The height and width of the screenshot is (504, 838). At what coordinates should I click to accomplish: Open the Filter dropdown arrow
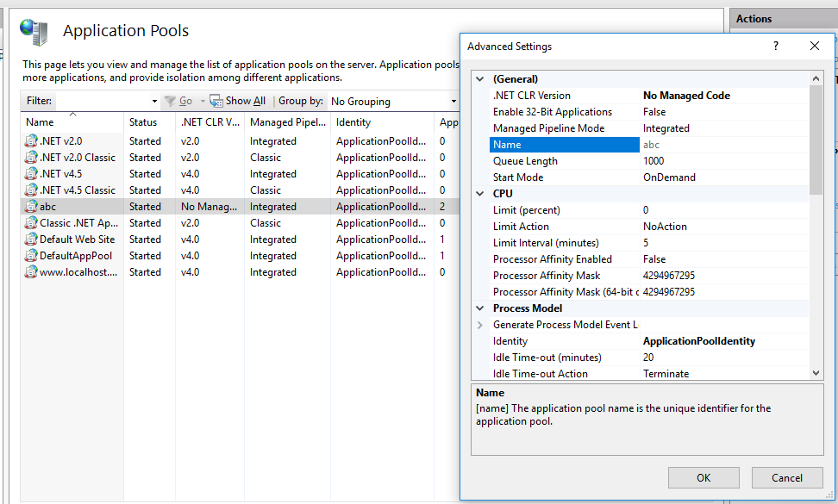pos(154,102)
